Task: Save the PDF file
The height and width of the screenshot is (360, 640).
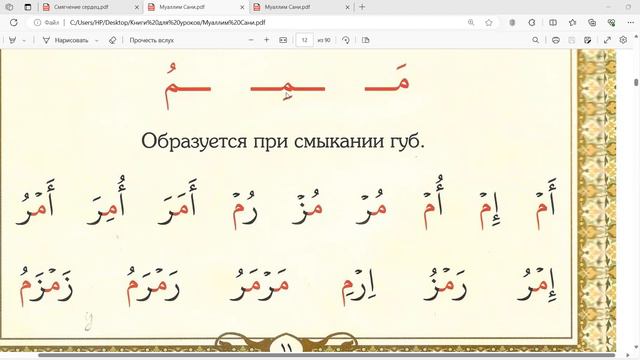Action: point(572,40)
